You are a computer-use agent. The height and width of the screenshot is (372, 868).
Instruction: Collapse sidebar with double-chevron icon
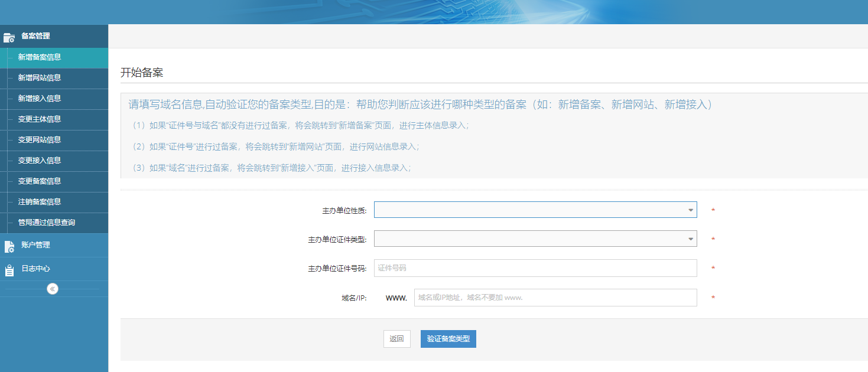[x=53, y=289]
